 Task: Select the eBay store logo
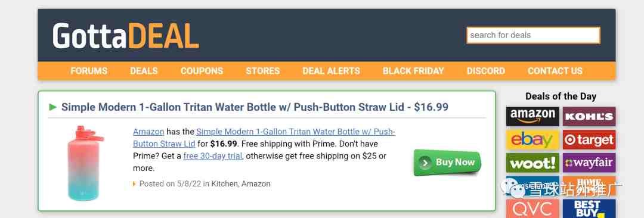(532, 139)
